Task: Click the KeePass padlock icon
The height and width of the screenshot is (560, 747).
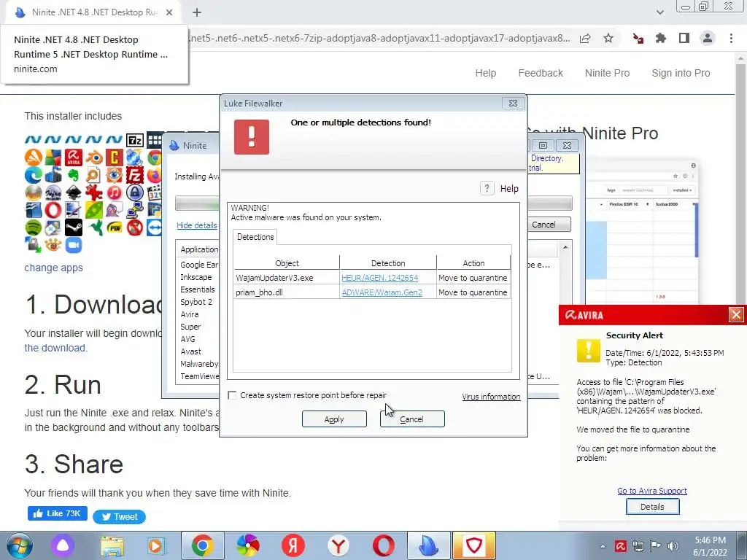Action: pyautogui.click(x=135, y=192)
